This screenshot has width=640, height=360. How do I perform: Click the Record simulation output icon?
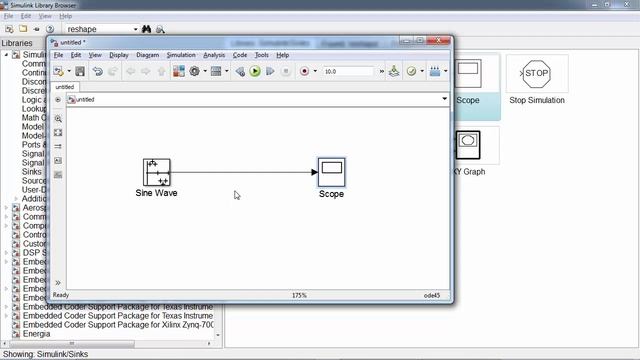304,71
